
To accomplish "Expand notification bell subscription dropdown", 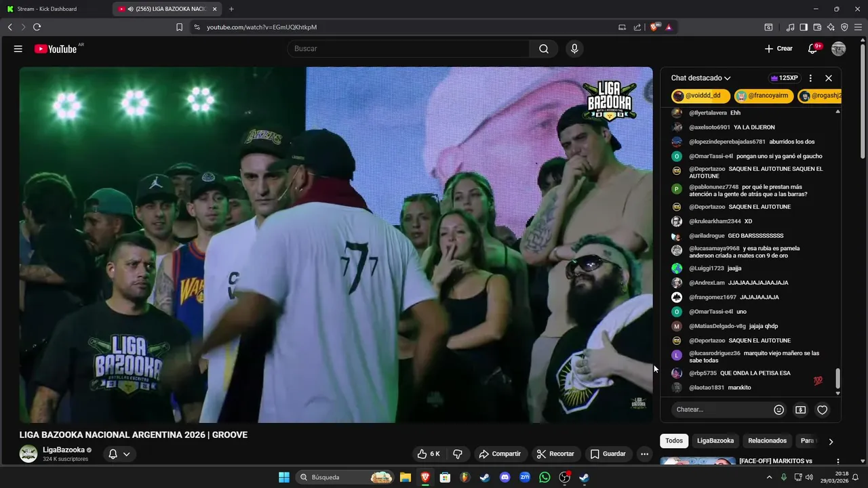I will pos(126,454).
